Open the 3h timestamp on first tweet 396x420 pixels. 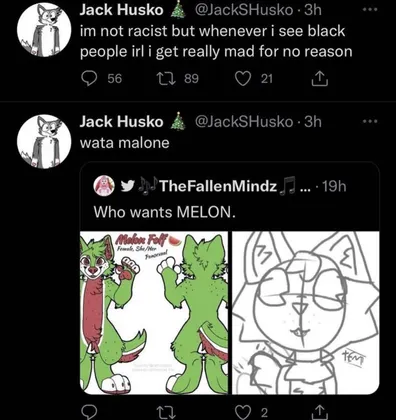click(x=313, y=10)
